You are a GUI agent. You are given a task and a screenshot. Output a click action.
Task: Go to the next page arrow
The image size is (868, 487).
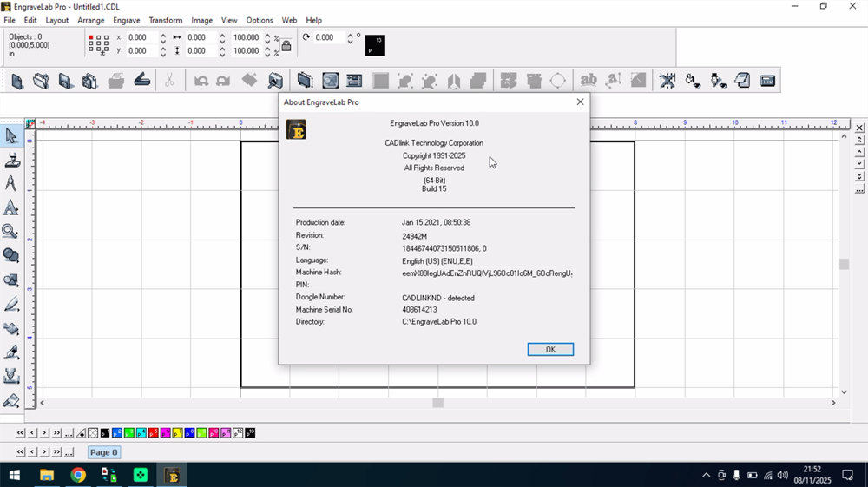point(44,452)
